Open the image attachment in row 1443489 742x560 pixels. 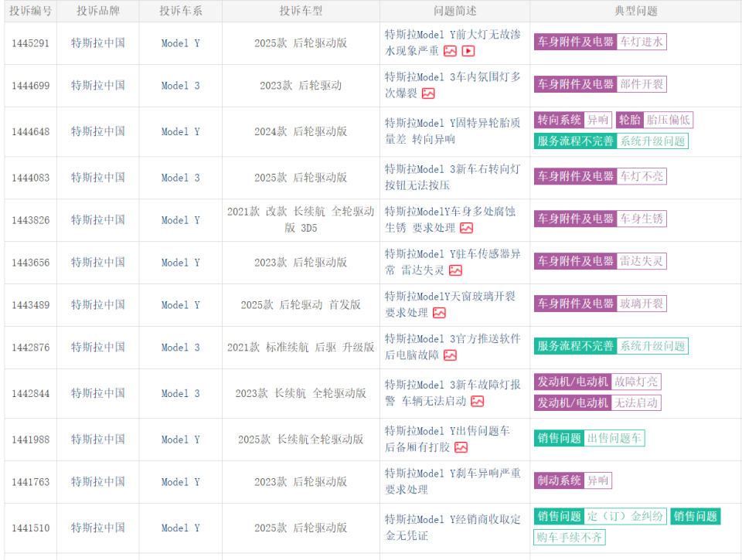(x=439, y=313)
